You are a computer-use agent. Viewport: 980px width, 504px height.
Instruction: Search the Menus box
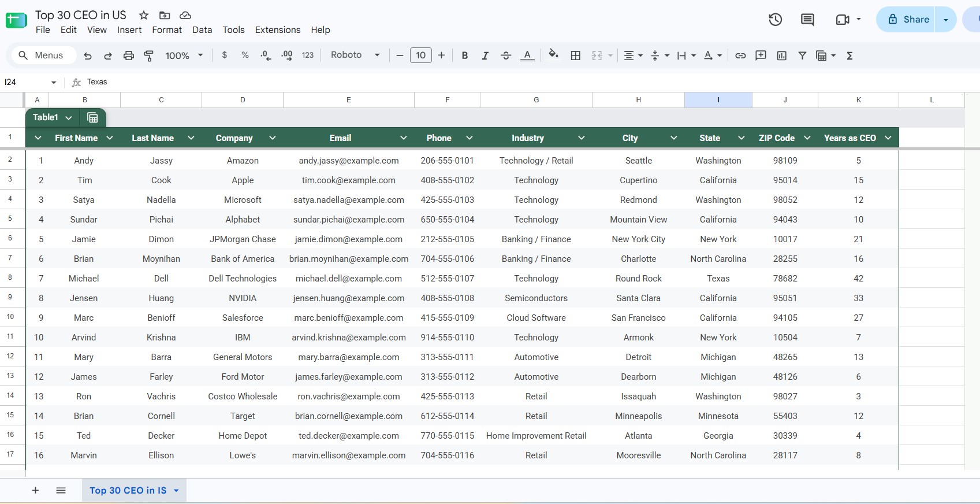[x=44, y=55]
